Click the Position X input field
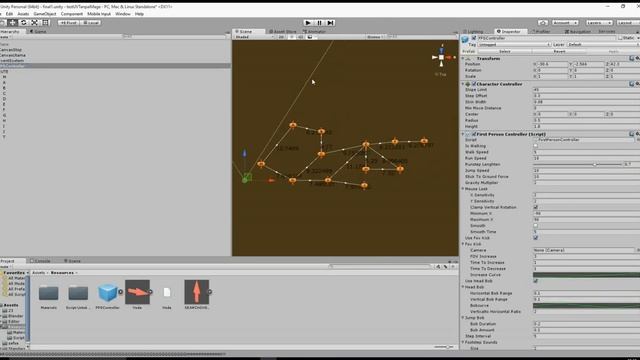This screenshot has height=360, width=640. click(x=553, y=64)
